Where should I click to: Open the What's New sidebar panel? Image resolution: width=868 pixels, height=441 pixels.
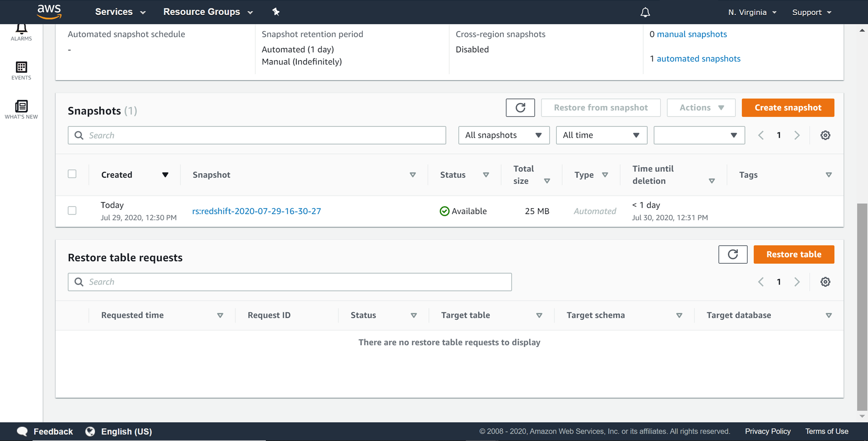[21, 109]
